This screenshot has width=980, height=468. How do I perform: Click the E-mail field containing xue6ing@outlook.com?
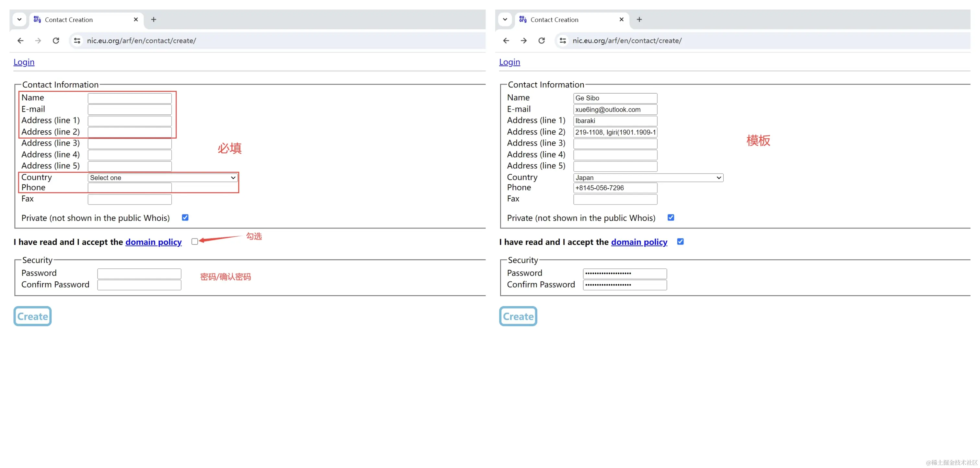coord(615,110)
